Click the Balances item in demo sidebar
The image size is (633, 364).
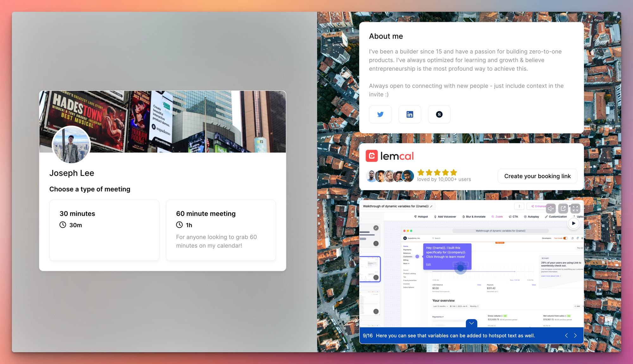coord(407,253)
